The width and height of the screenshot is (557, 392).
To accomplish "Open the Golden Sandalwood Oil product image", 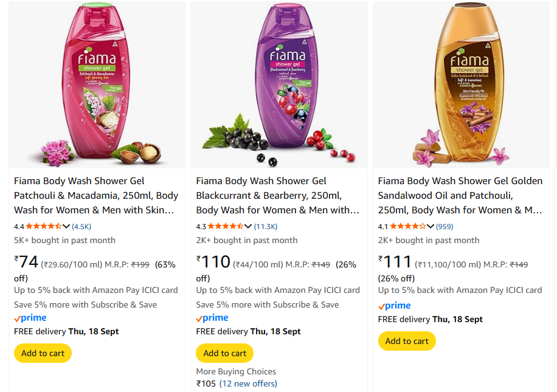I will [462, 85].
